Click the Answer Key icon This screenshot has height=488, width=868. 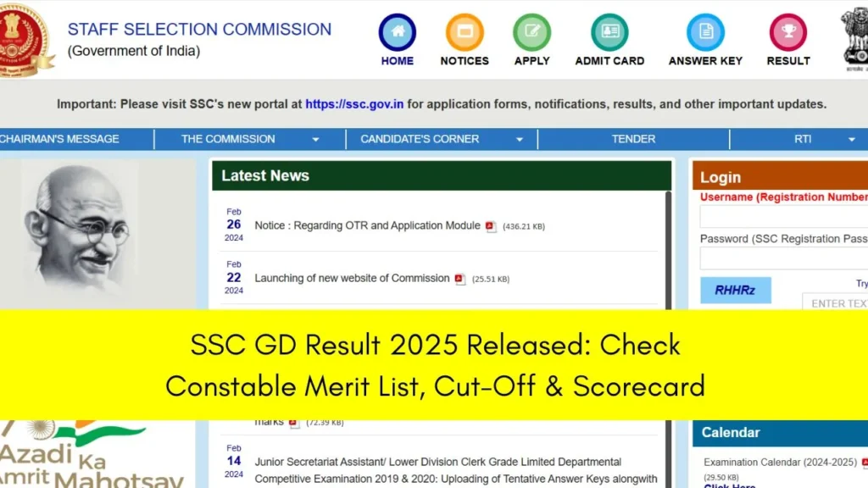[x=705, y=32]
